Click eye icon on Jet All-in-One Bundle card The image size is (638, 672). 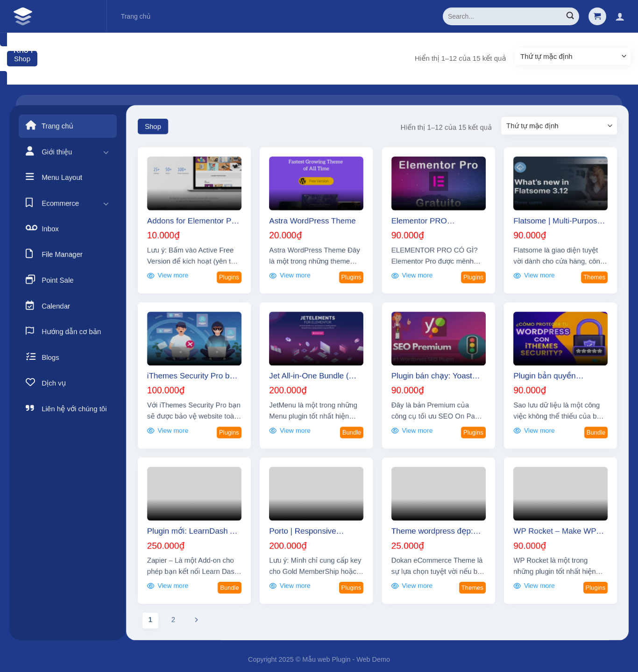coord(273,431)
